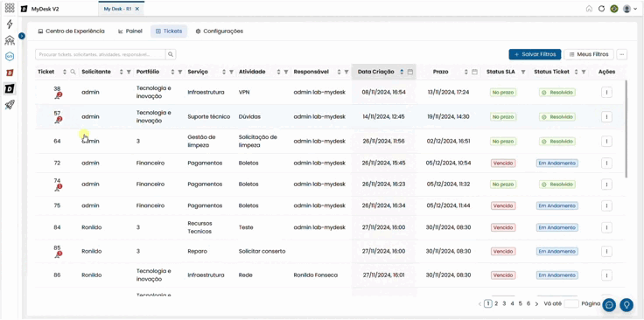Click the magnifier search button
Viewport: 644px width, 320px height.
(x=171, y=54)
